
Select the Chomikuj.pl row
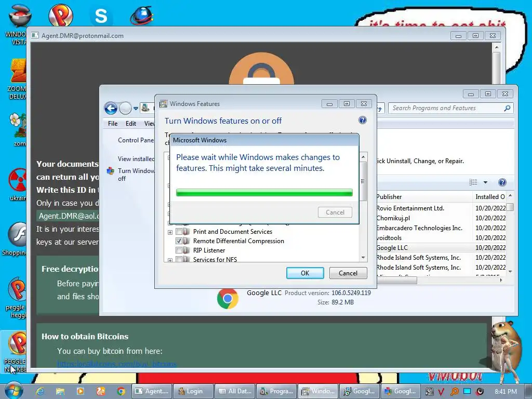coord(441,218)
